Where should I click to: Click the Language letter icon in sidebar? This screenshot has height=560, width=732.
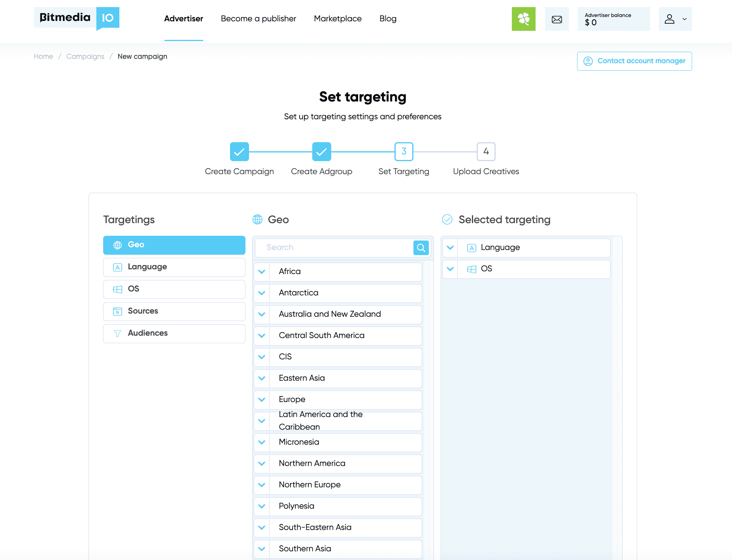(x=117, y=267)
